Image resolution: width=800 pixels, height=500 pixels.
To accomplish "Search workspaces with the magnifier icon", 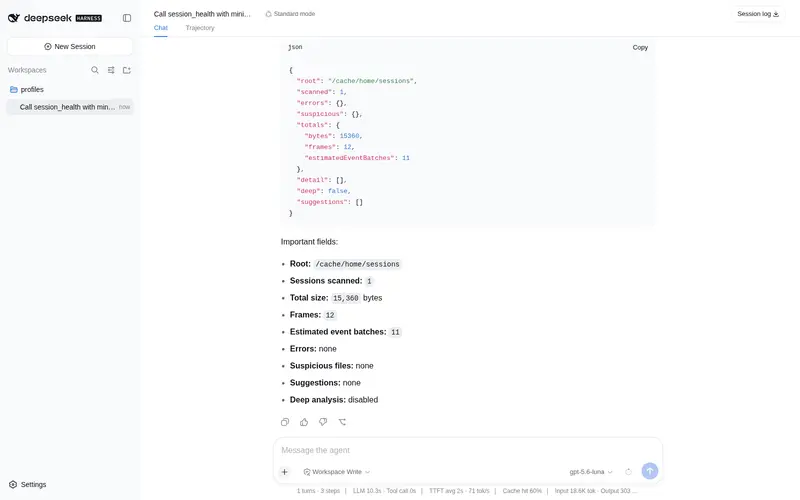I will [95, 70].
